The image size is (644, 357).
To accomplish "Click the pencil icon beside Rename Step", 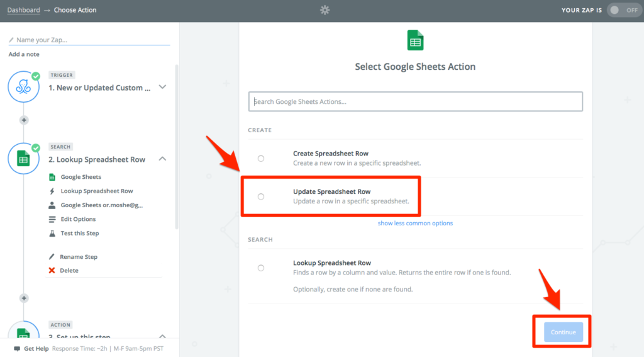I will click(52, 257).
